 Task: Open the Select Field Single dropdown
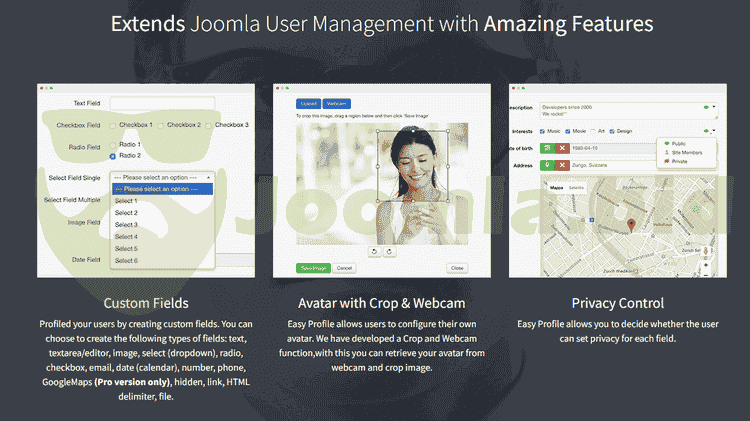coord(160,177)
